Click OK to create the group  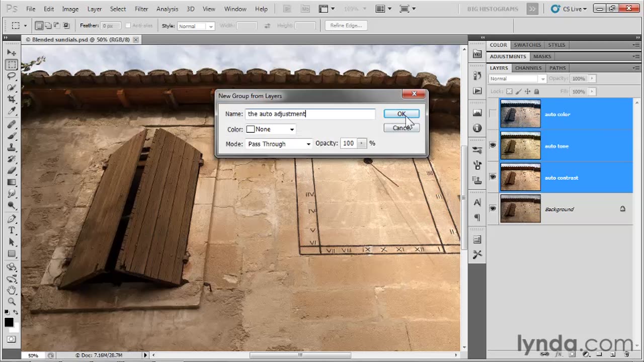coord(401,114)
